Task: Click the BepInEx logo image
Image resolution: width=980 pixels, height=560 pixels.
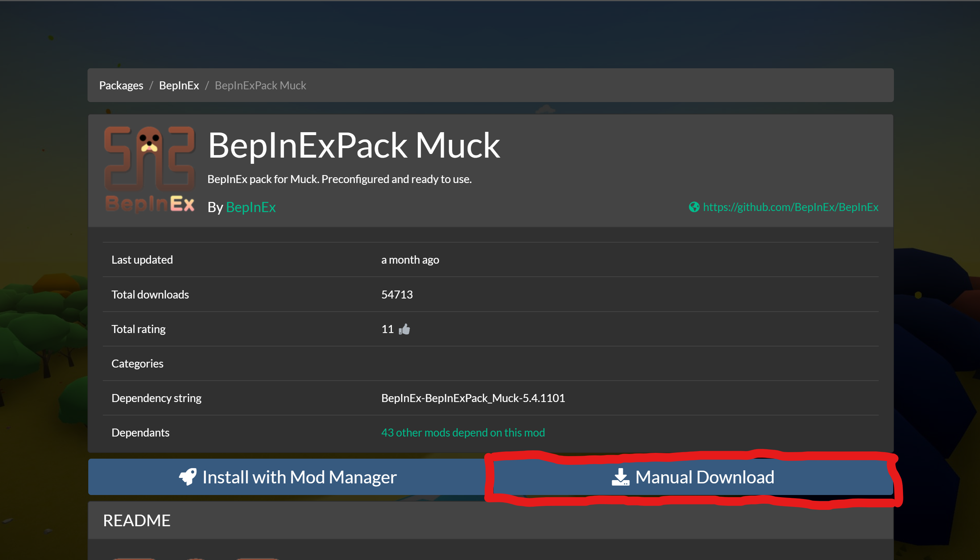Action: pos(150,169)
